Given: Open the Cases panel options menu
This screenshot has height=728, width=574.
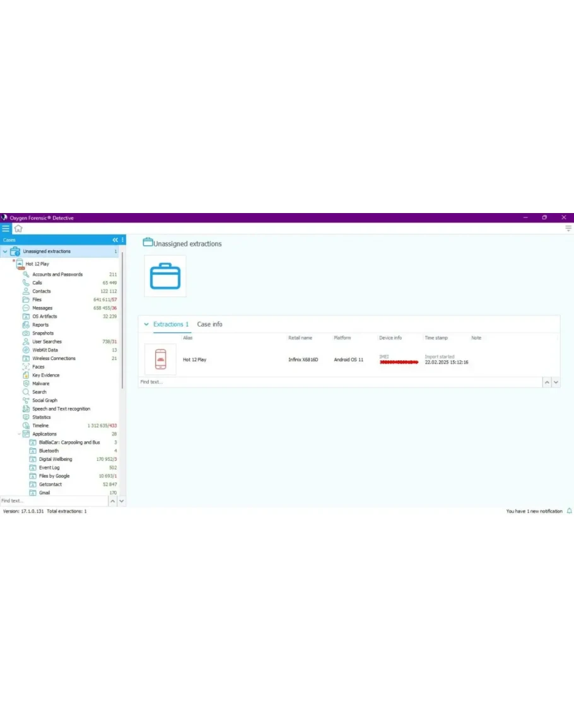Looking at the screenshot, I should coord(122,240).
